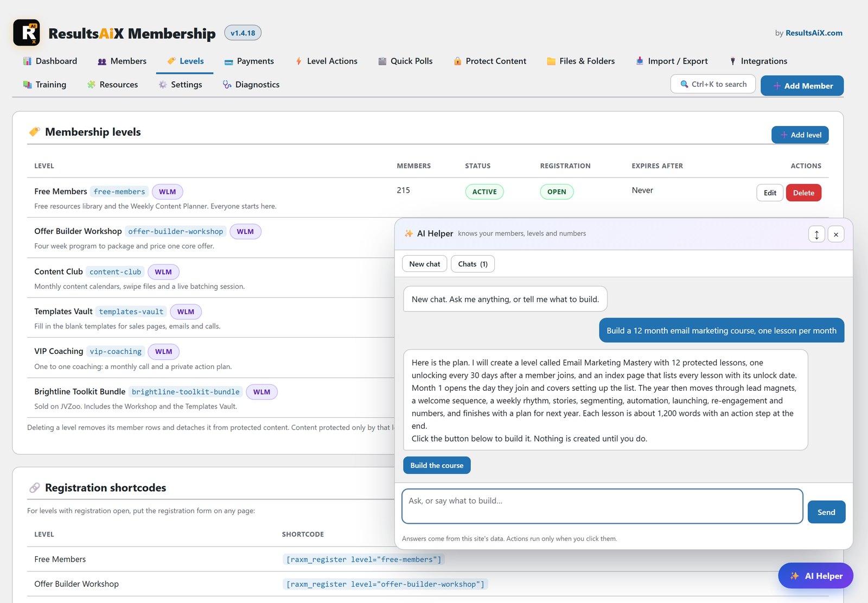Click the OPEN registration badge

(x=557, y=192)
